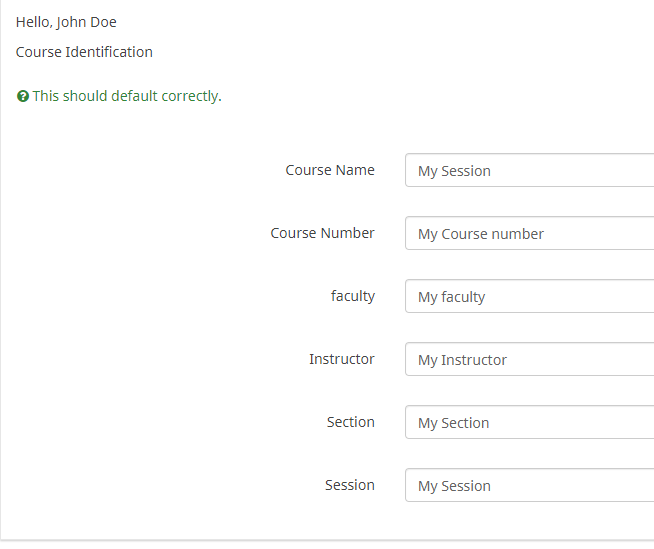Click the 'Section' field label
This screenshot has height=549, width=654.
(350, 422)
